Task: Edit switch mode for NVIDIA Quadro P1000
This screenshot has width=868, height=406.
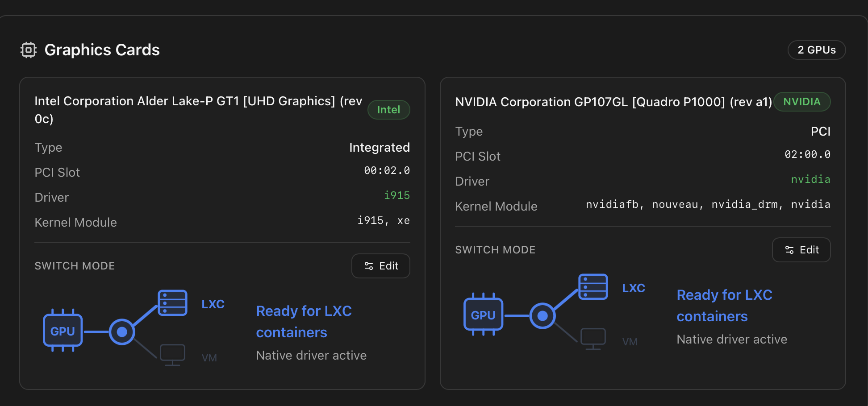Action: [x=801, y=250]
